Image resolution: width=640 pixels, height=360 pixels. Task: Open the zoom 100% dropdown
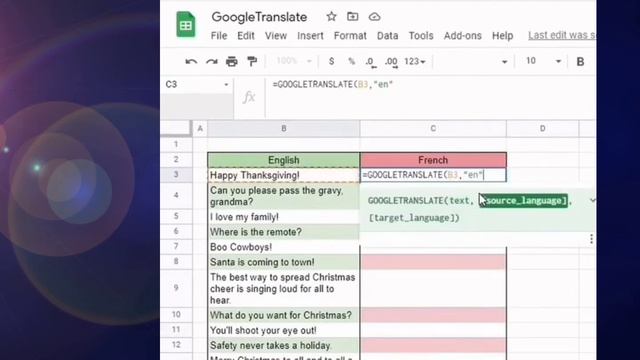(294, 61)
